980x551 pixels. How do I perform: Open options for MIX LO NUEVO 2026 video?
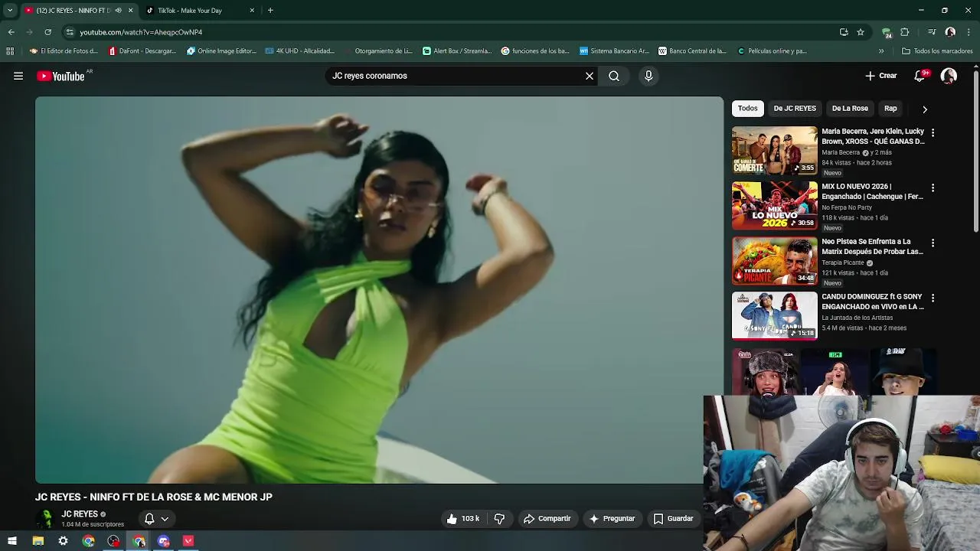click(x=933, y=187)
